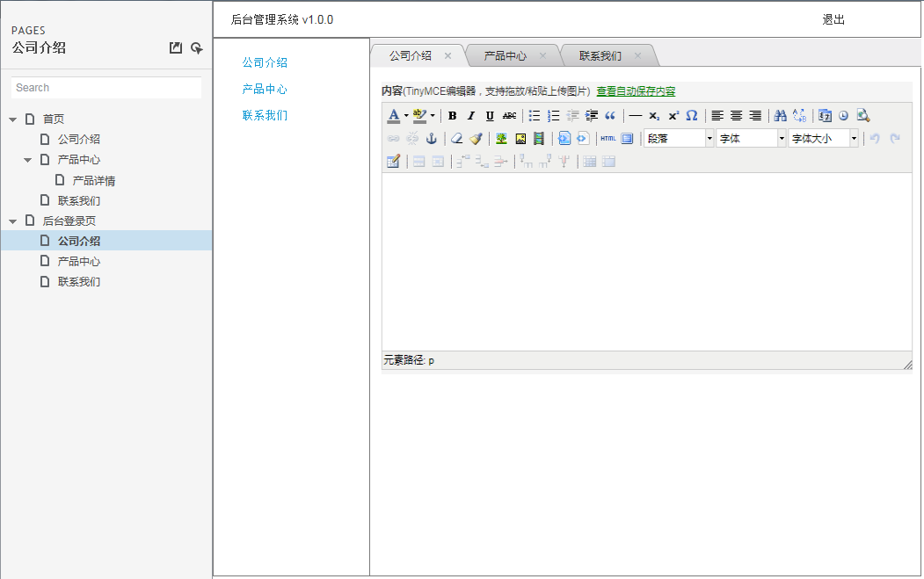This screenshot has height=579, width=924.
Task: Toggle strikethrough ABC formatting
Action: pyautogui.click(x=509, y=115)
